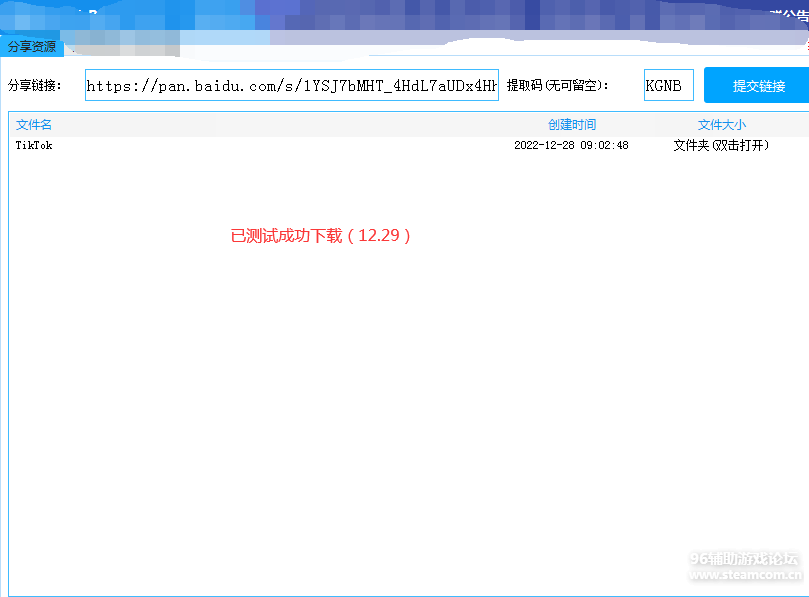Viewport: 809px width, 597px height.
Task: Click the 文件夹 (双击打开) cell
Action: [x=721, y=146]
